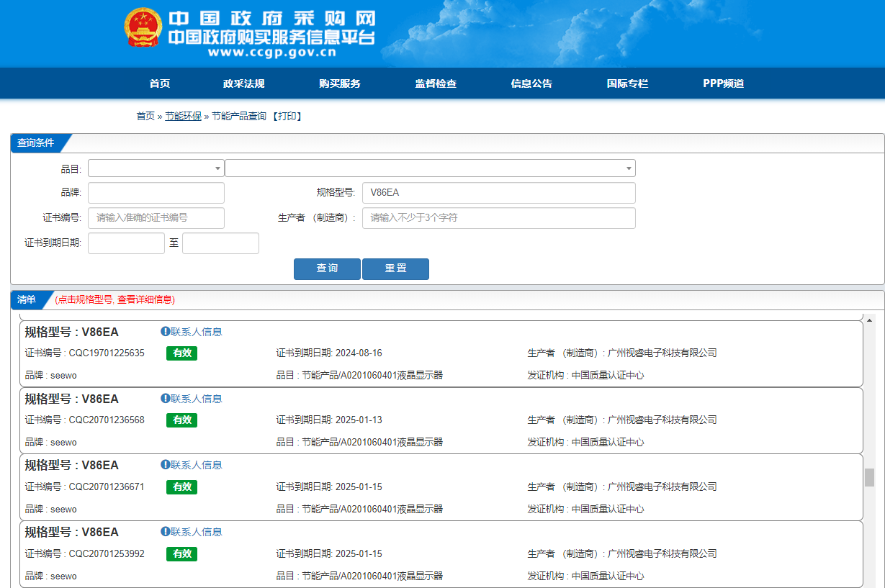Open 信息公告 navigation item

point(531,83)
